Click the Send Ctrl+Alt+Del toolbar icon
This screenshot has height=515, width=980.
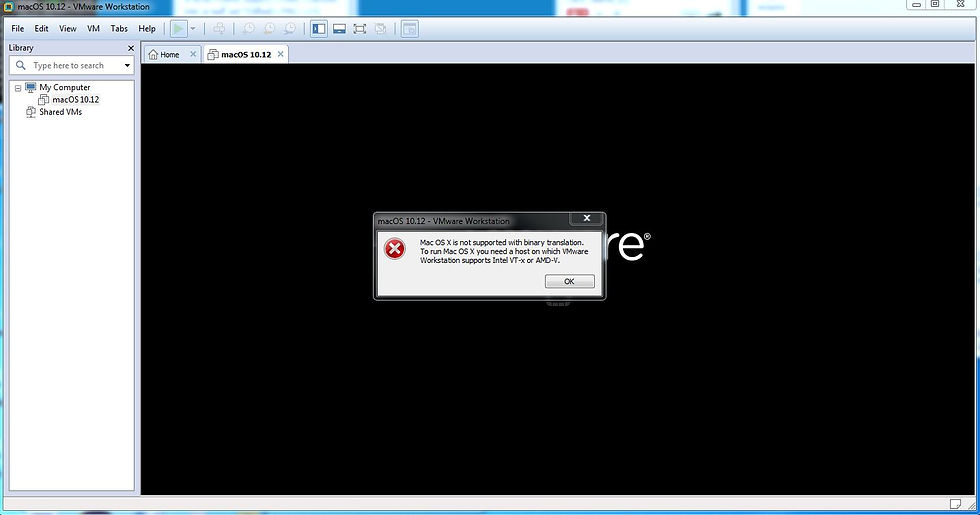click(x=219, y=29)
